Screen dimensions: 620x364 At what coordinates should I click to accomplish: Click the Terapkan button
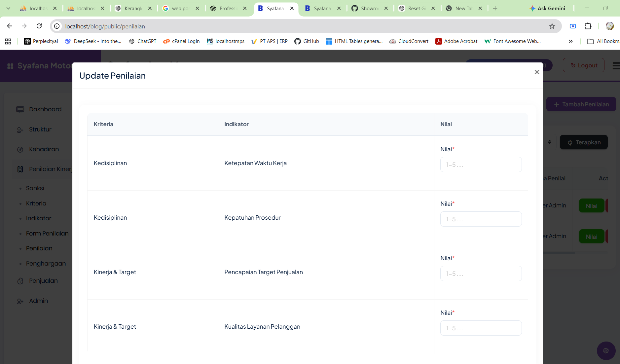point(583,142)
